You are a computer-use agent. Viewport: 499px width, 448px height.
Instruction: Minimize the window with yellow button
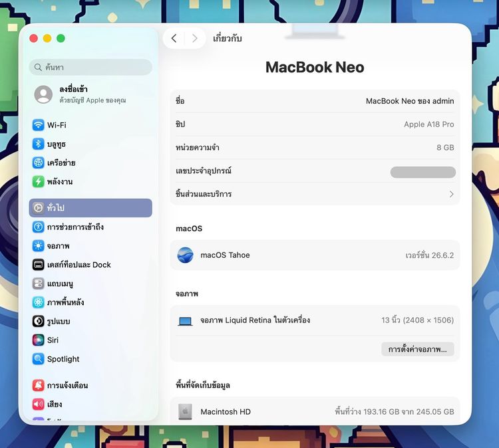(47, 39)
